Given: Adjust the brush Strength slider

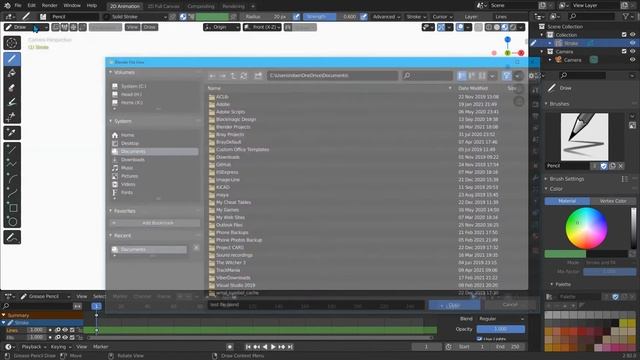Looking at the screenshot, I should tap(331, 17).
